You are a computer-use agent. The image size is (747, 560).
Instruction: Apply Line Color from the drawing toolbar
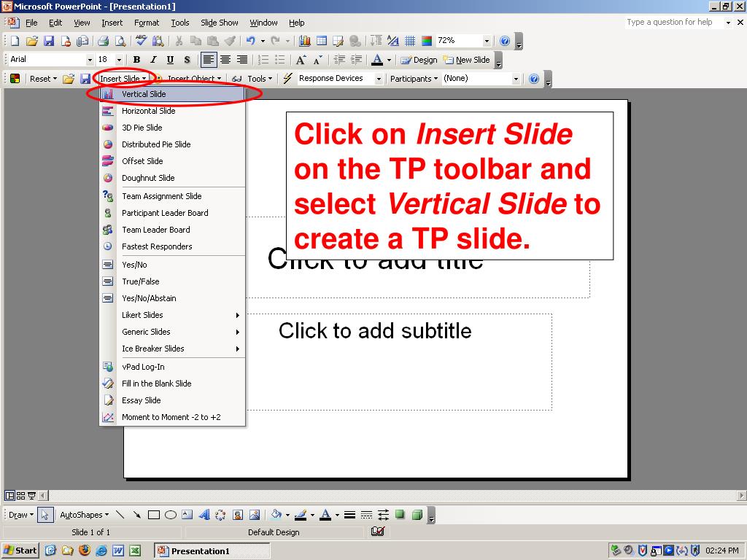[301, 515]
